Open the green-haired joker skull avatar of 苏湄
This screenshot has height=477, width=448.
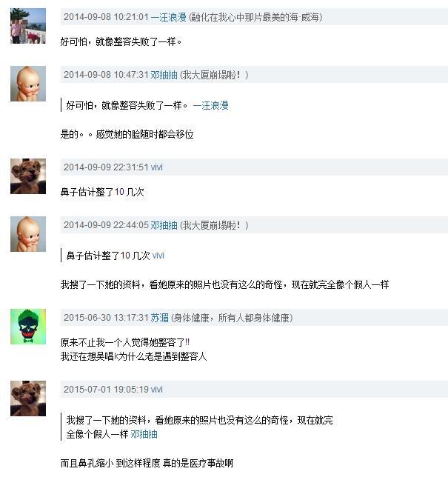[x=28, y=327]
